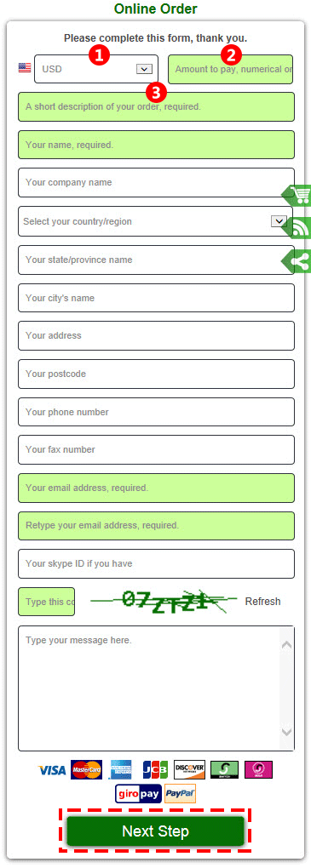Screen dimensions: 311x868
Task: Select the email address field
Action: (156, 488)
